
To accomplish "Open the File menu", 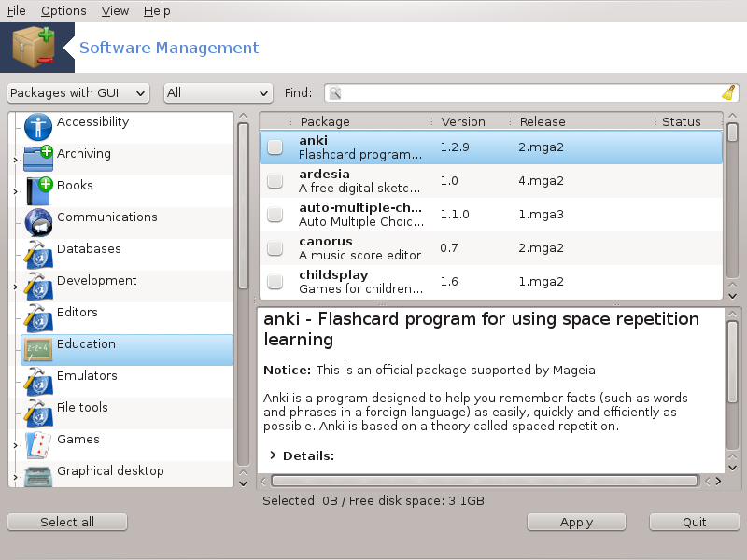I will pos(16,10).
